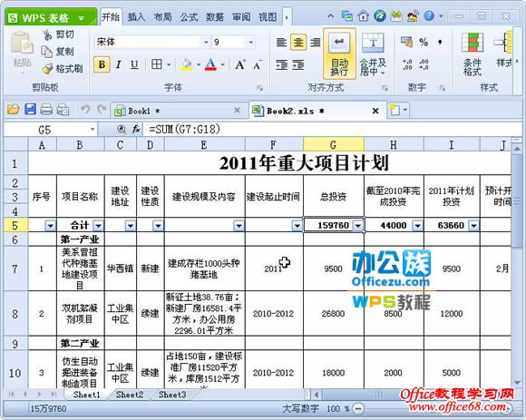Click the Print icon

click(x=46, y=110)
